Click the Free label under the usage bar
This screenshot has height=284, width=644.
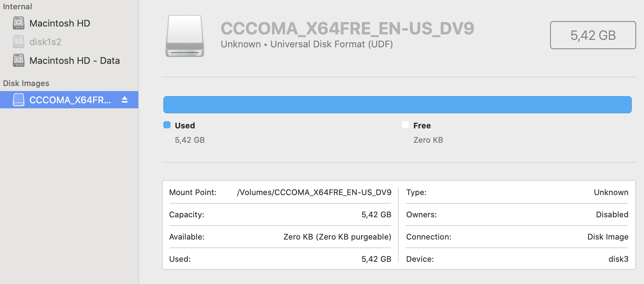pos(422,126)
